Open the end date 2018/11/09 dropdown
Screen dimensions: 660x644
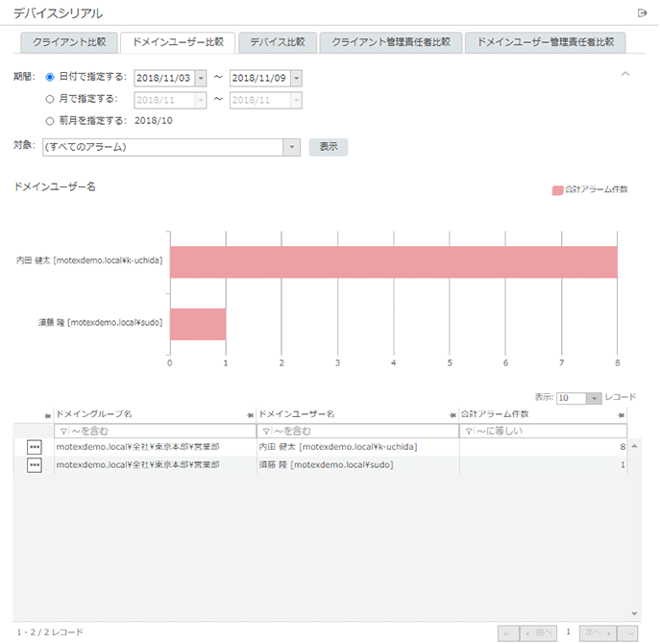point(296,78)
